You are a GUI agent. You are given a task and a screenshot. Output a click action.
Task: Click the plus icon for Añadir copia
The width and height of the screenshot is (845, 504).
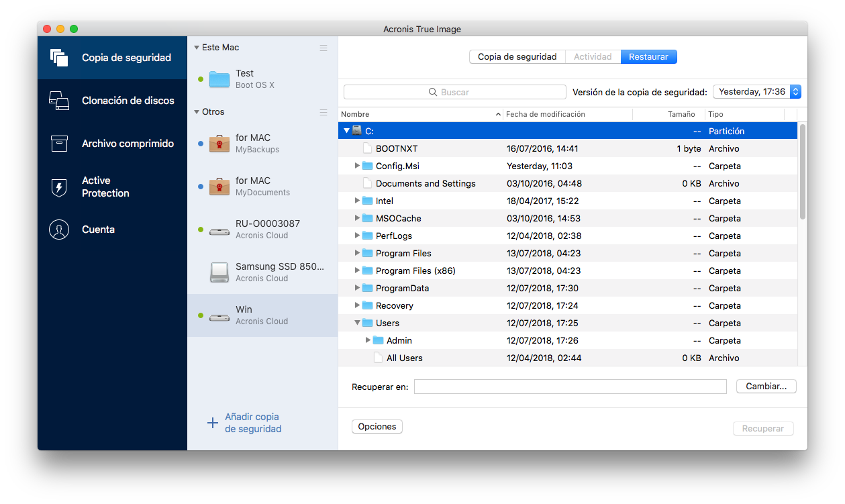pos(212,423)
